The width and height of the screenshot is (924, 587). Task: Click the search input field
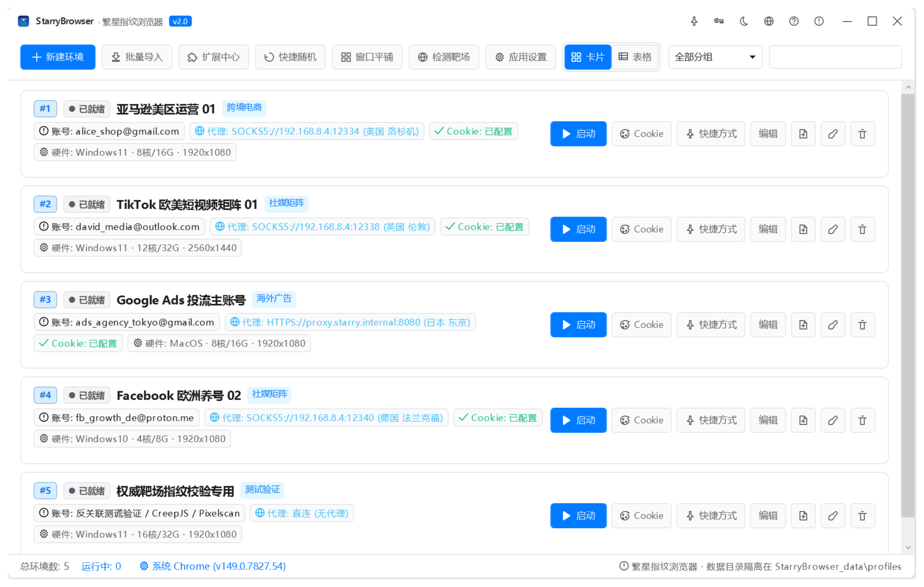click(x=835, y=57)
